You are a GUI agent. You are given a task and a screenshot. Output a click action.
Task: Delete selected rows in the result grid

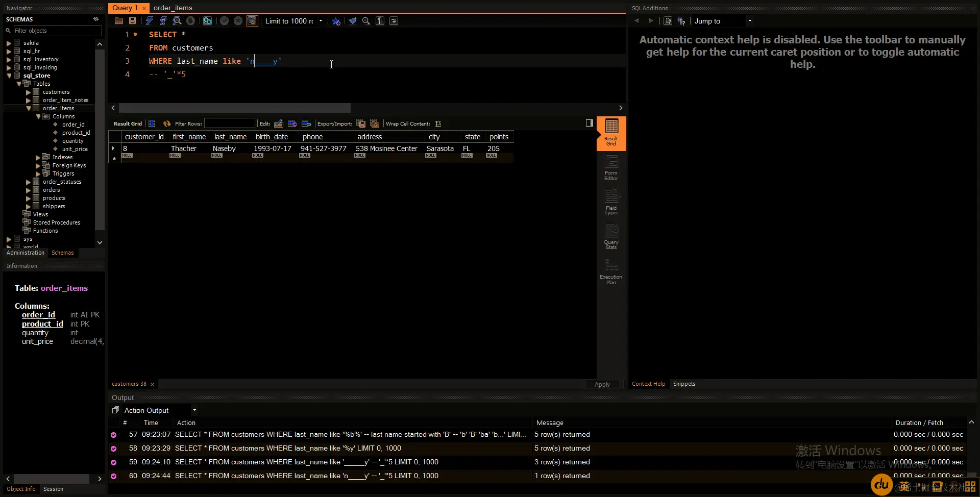(x=306, y=123)
